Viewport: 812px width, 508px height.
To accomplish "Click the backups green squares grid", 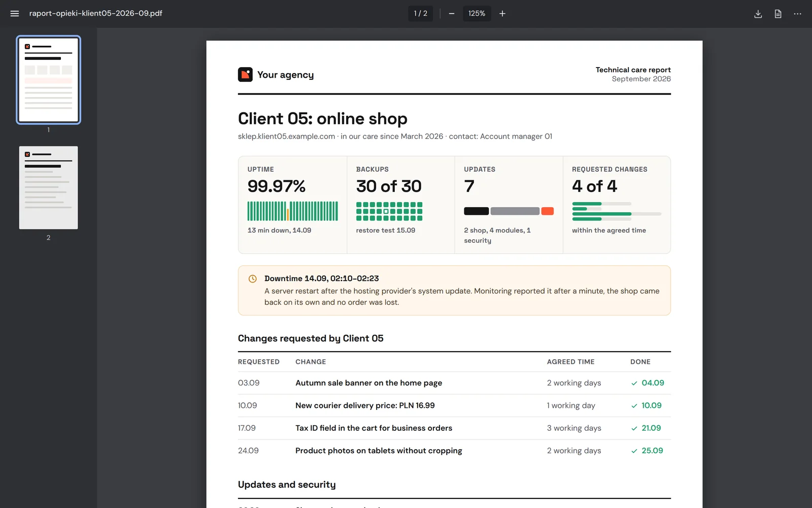I will tap(389, 211).
